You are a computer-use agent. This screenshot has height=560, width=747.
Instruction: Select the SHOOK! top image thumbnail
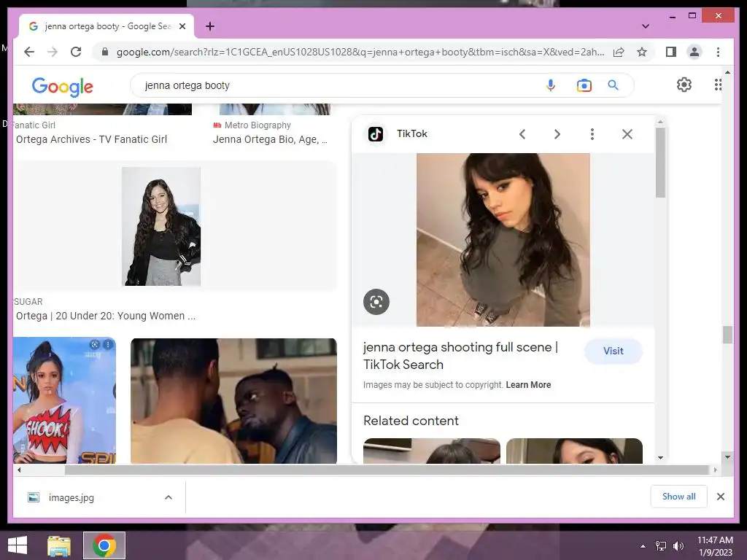(x=64, y=400)
